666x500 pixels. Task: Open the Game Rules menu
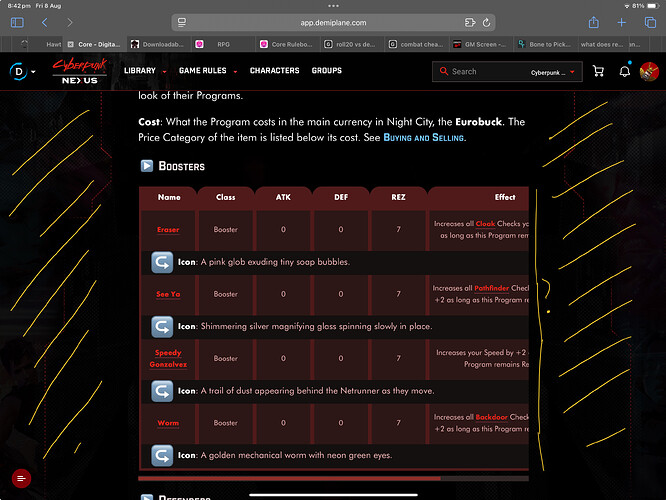pos(203,71)
